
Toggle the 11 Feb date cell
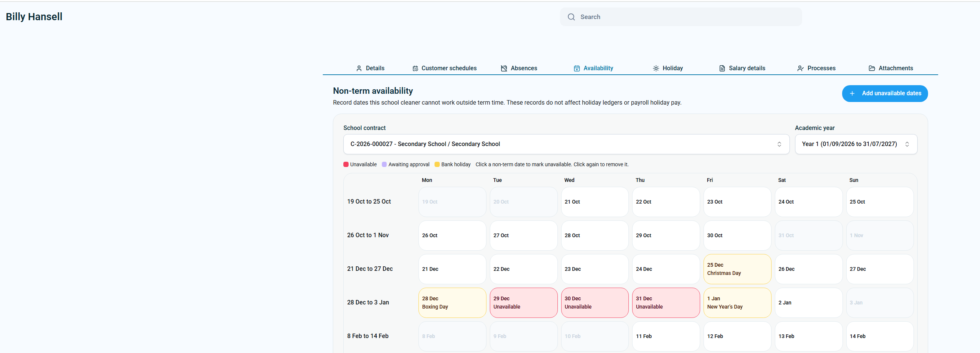pos(666,336)
